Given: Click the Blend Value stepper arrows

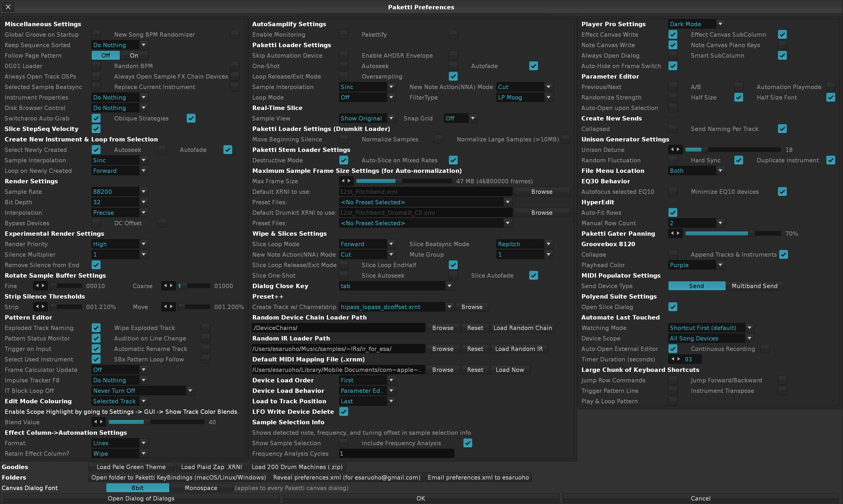Looking at the screenshot, I should pos(98,422).
